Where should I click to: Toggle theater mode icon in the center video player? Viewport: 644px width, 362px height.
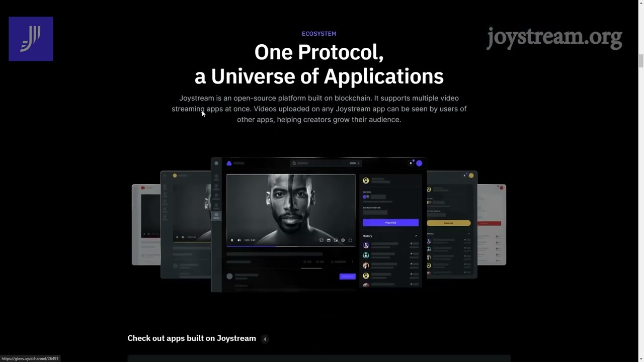329,240
